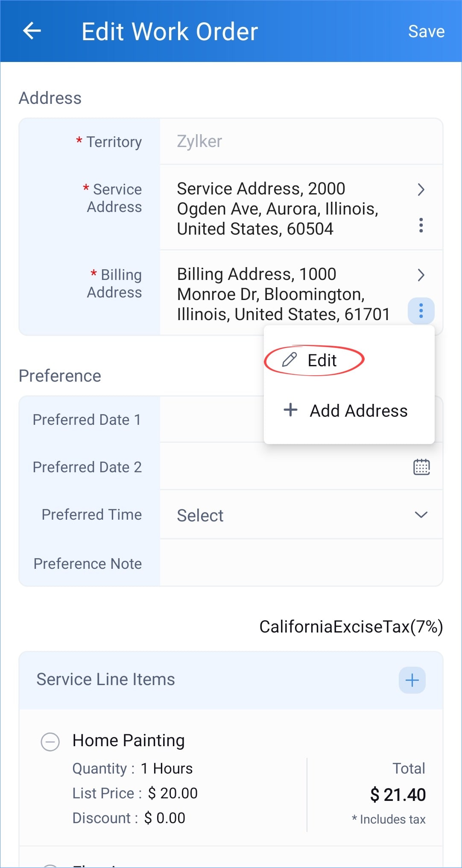Click Billing Address three-dot menu icon

pos(421,311)
